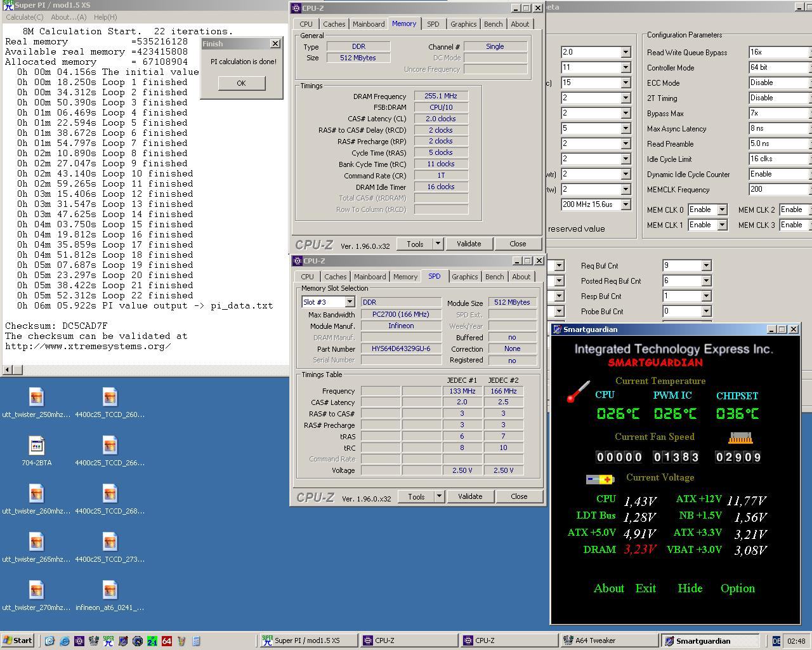Open Resp Buf Cnt dropdown
812x650 pixels.
pyautogui.click(x=706, y=296)
